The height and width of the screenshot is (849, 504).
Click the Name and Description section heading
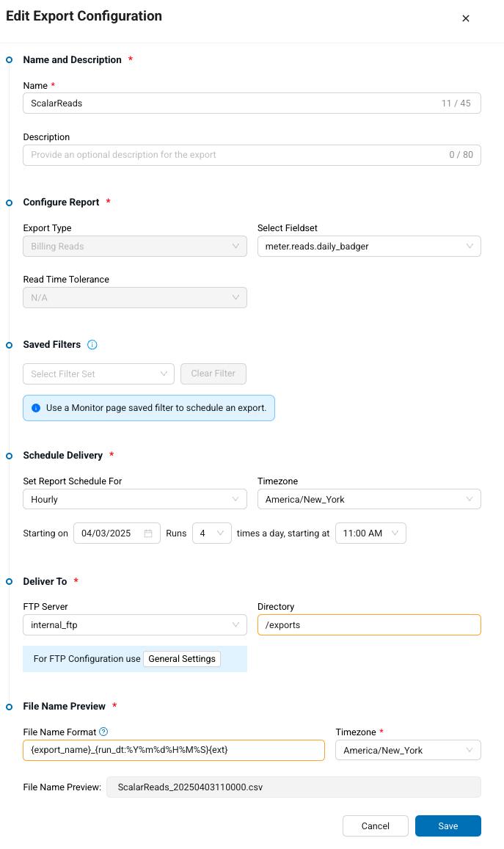pos(72,60)
